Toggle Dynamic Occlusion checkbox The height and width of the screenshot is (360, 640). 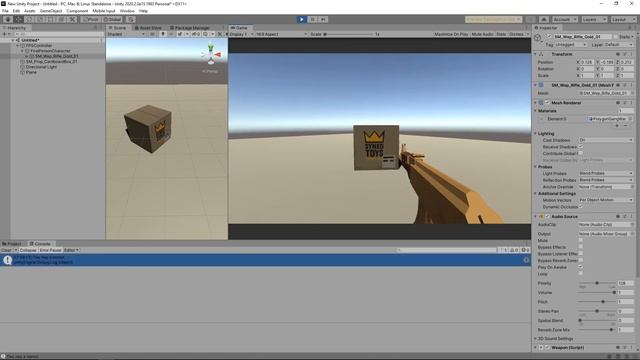click(580, 207)
